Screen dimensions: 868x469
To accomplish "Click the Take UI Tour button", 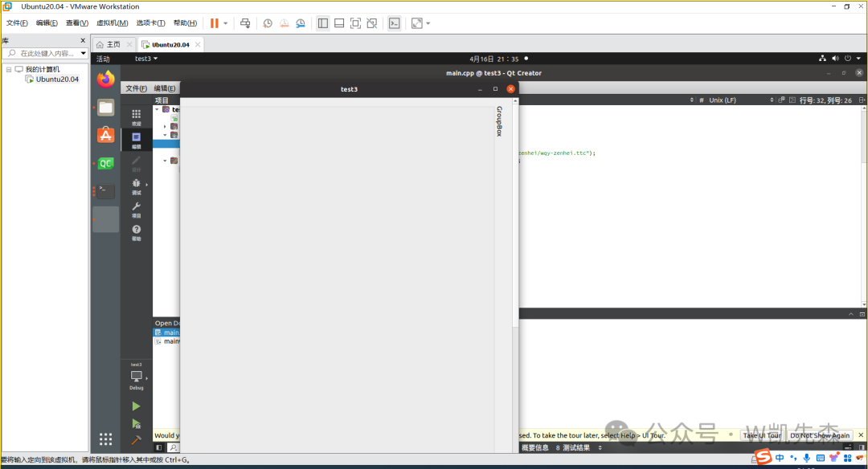I will 761,435.
